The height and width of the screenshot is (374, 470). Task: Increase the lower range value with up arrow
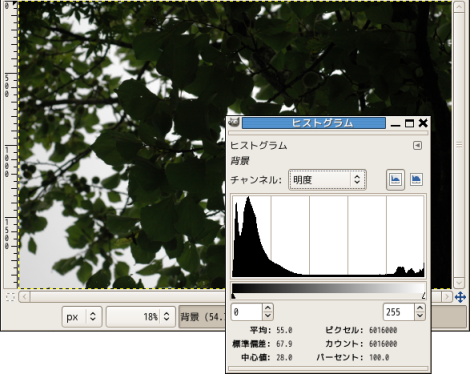(x=268, y=308)
